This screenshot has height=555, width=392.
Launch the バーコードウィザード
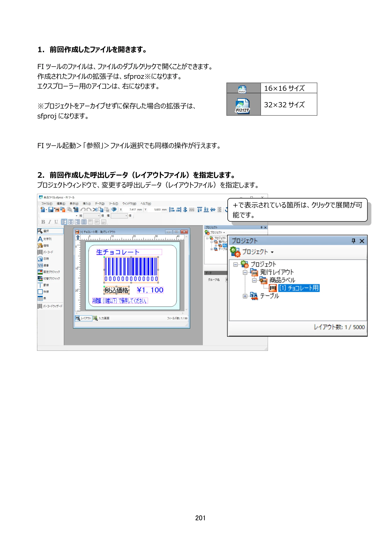tap(50, 306)
